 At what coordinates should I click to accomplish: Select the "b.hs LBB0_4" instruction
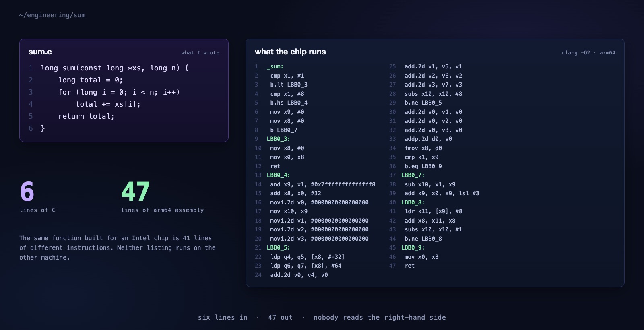289,103
